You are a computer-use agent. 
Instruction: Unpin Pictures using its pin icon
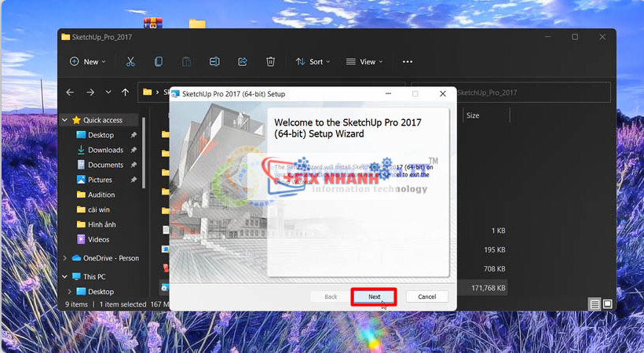pyautogui.click(x=134, y=180)
